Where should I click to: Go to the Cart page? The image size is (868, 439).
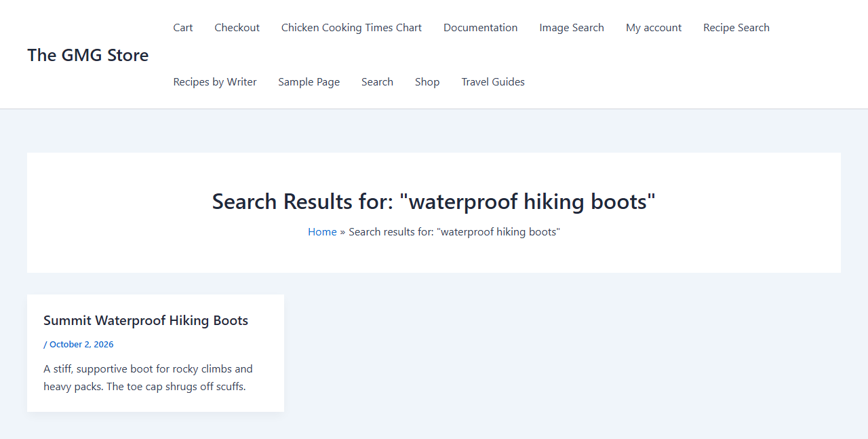pos(183,28)
